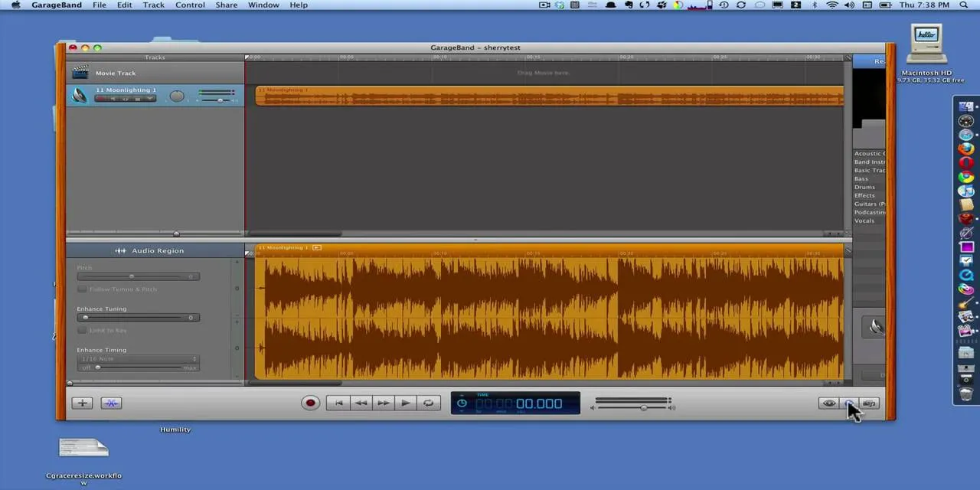The image size is (980, 490).
Task: Click the region play icon in editor
Action: [x=317, y=247]
